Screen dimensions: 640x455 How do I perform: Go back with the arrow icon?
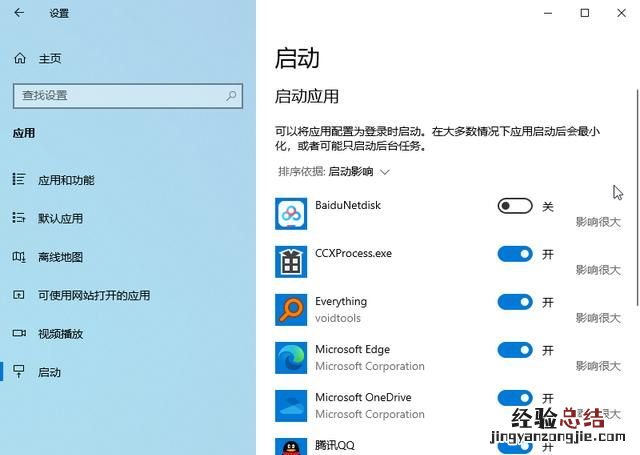coord(19,13)
